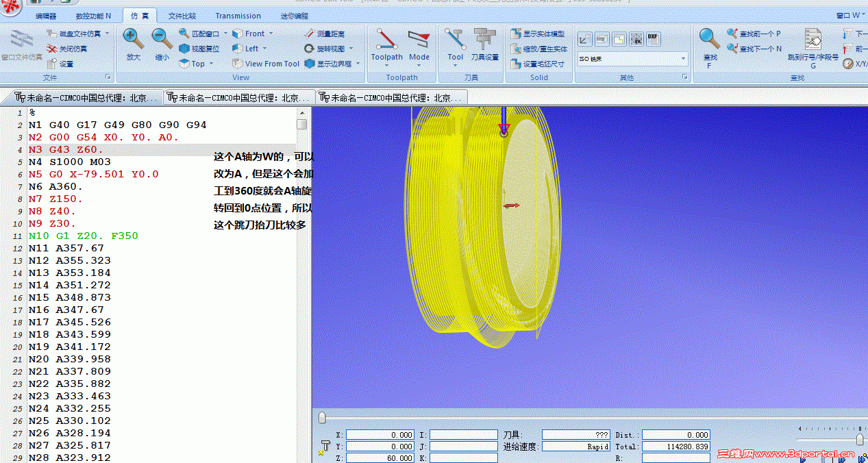Click 匹配窗口 fit to window
Viewport: 868px width, 463px height.
point(199,34)
